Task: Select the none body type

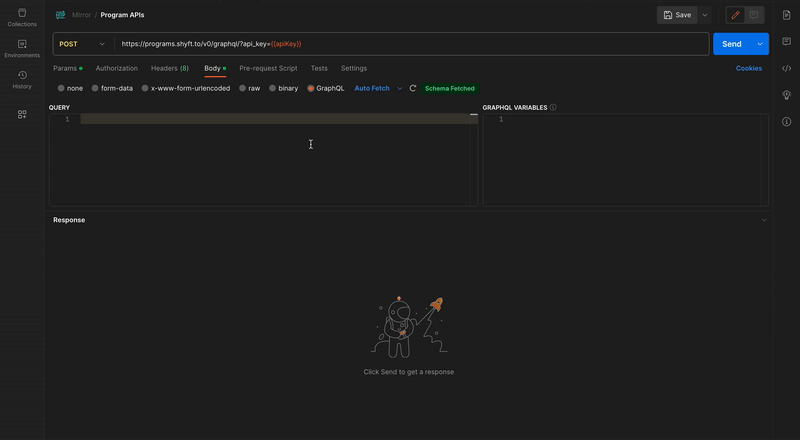Action: tap(61, 88)
